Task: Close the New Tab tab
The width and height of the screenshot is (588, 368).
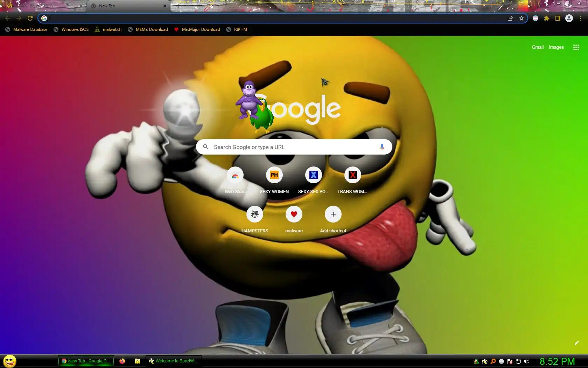Action: click(165, 6)
